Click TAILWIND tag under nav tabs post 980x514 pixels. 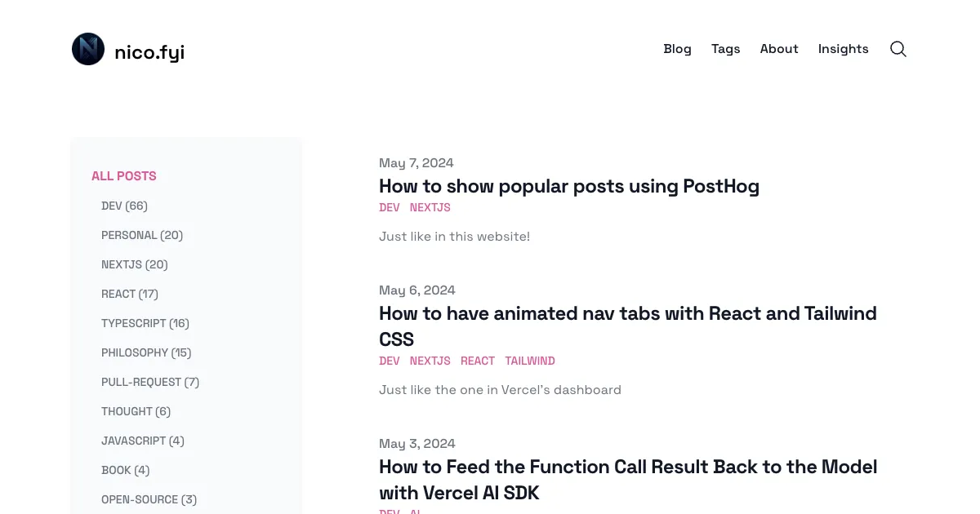(x=530, y=361)
